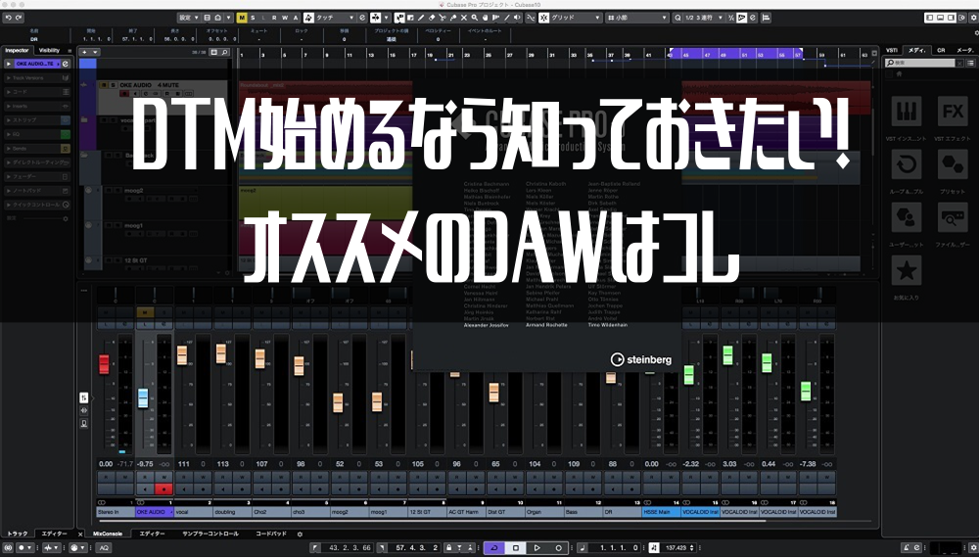Open the グリッド snap type dropdown

tap(576, 19)
